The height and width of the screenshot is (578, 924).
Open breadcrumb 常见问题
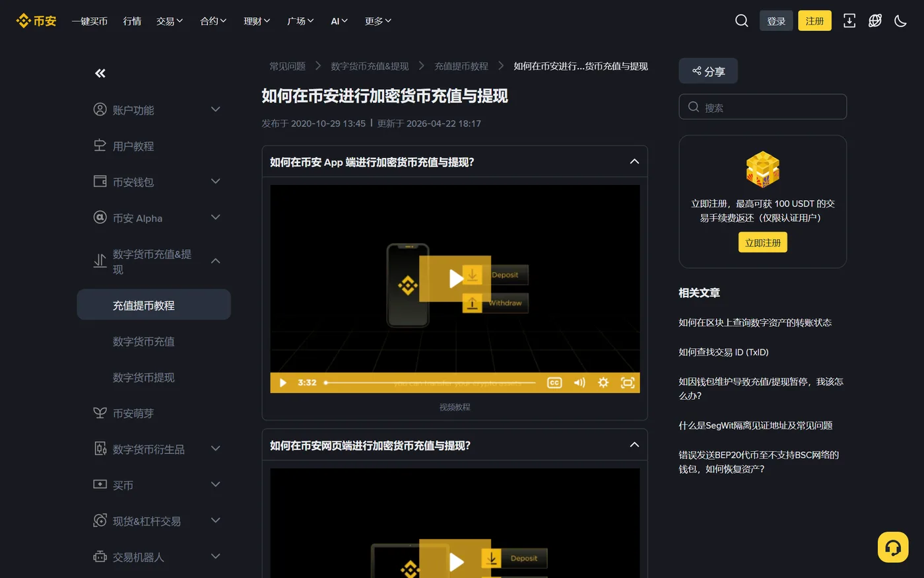(x=287, y=66)
